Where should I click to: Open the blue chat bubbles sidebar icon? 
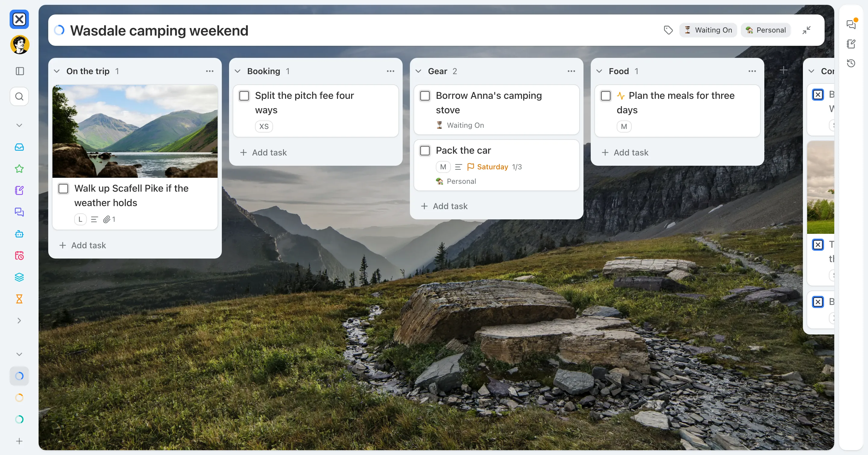[x=19, y=212]
